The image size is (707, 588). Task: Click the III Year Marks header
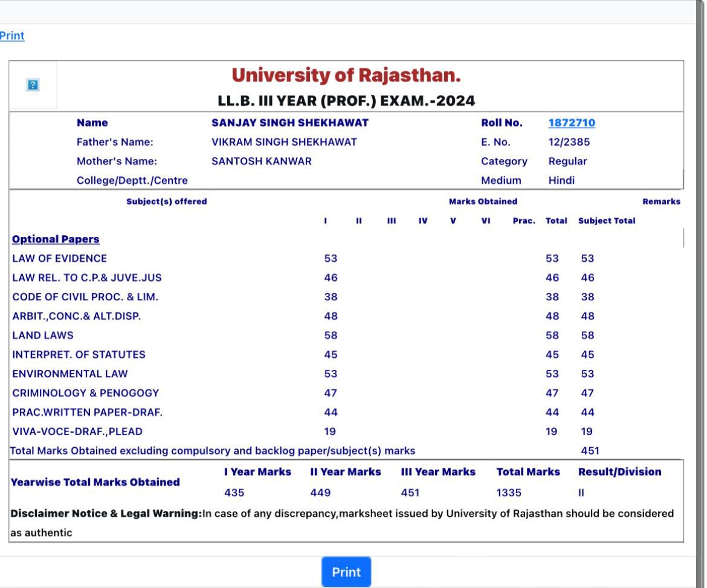click(x=438, y=471)
